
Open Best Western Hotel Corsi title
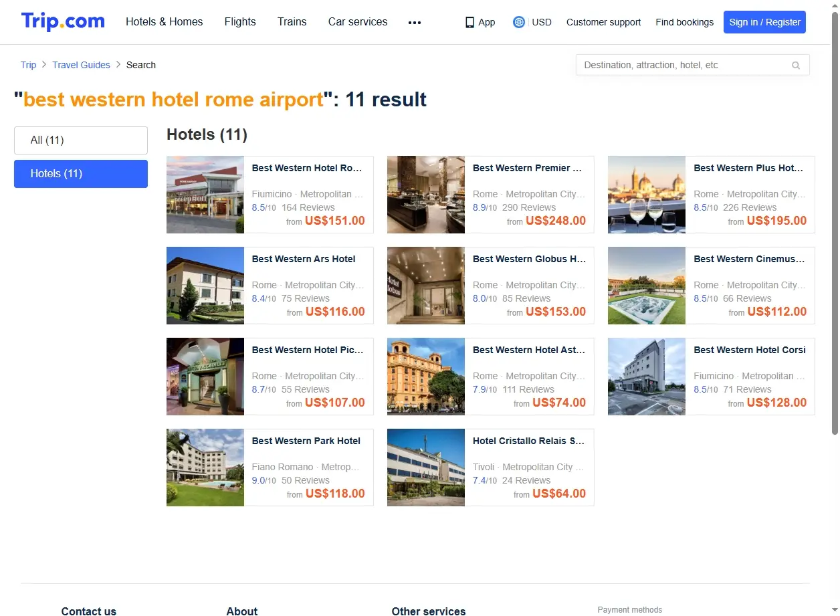pyautogui.click(x=750, y=350)
